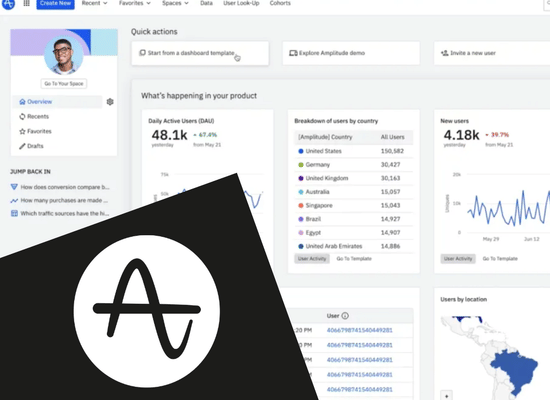The height and width of the screenshot is (400, 550).
Task: Open the Data menu item
Action: coord(206,3)
